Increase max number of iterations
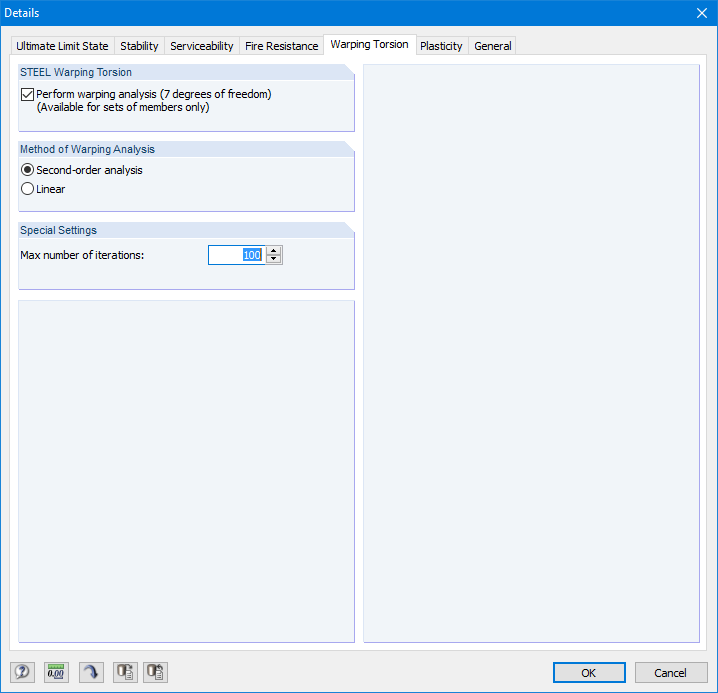The height and width of the screenshot is (693, 718). coord(274,251)
